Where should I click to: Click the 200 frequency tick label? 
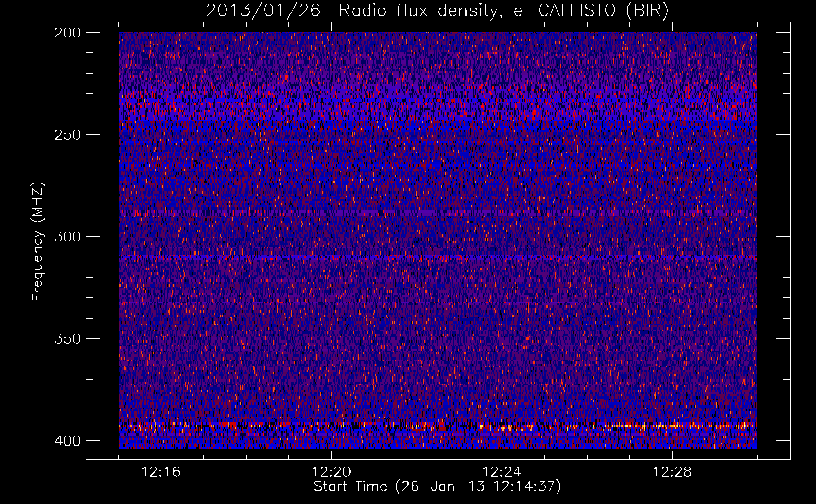coord(67,32)
